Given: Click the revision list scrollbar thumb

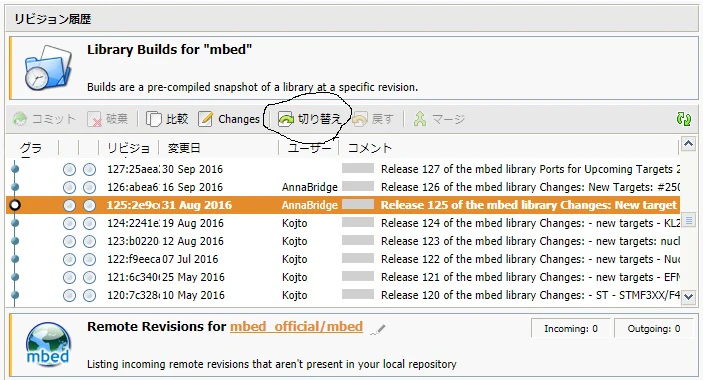Looking at the screenshot, I should (689, 220).
